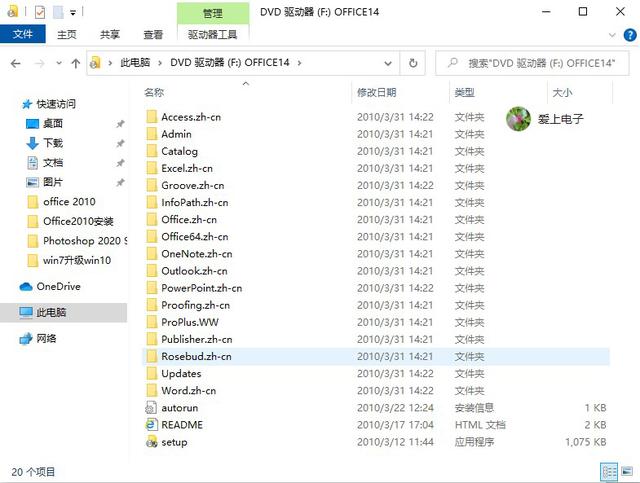Select the Excel.zh-cn folder icon
640x483 pixels.
151,168
